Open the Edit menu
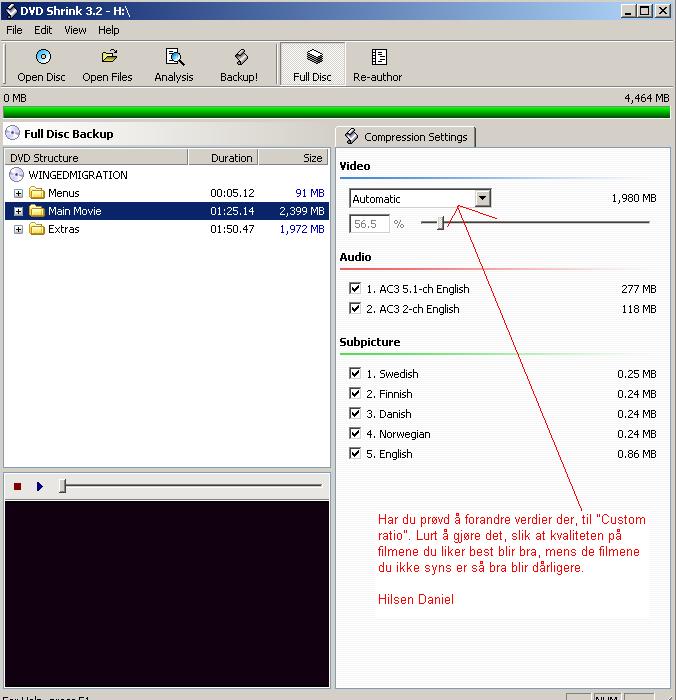The width and height of the screenshot is (676, 700). point(43,30)
